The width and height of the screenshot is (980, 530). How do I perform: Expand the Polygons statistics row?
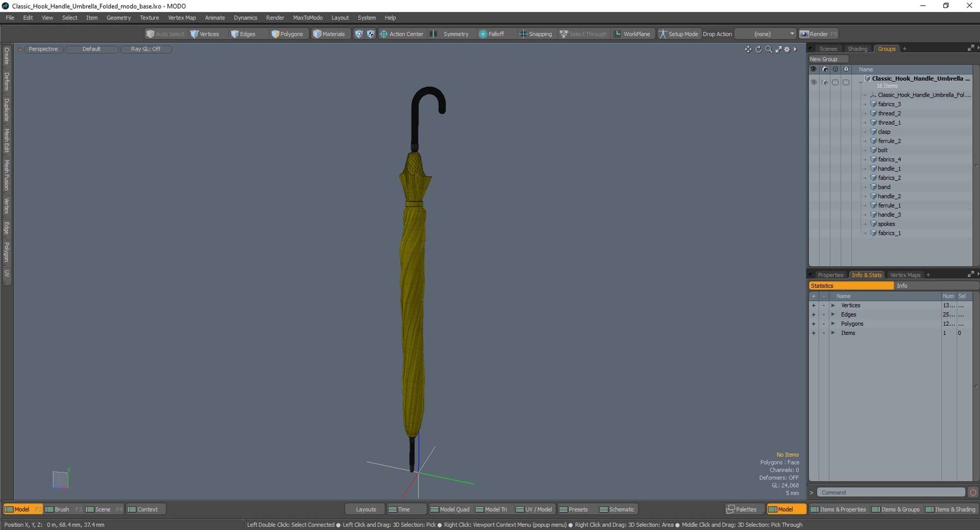[833, 324]
